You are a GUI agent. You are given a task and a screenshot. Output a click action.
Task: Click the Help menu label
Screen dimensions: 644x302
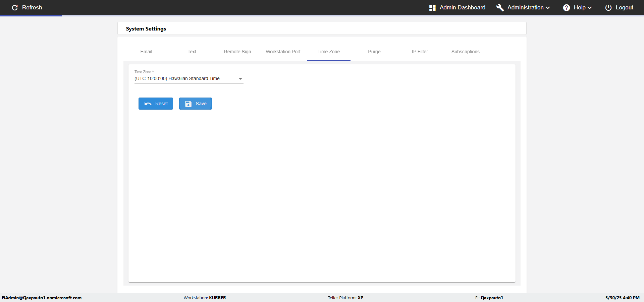(579, 7)
